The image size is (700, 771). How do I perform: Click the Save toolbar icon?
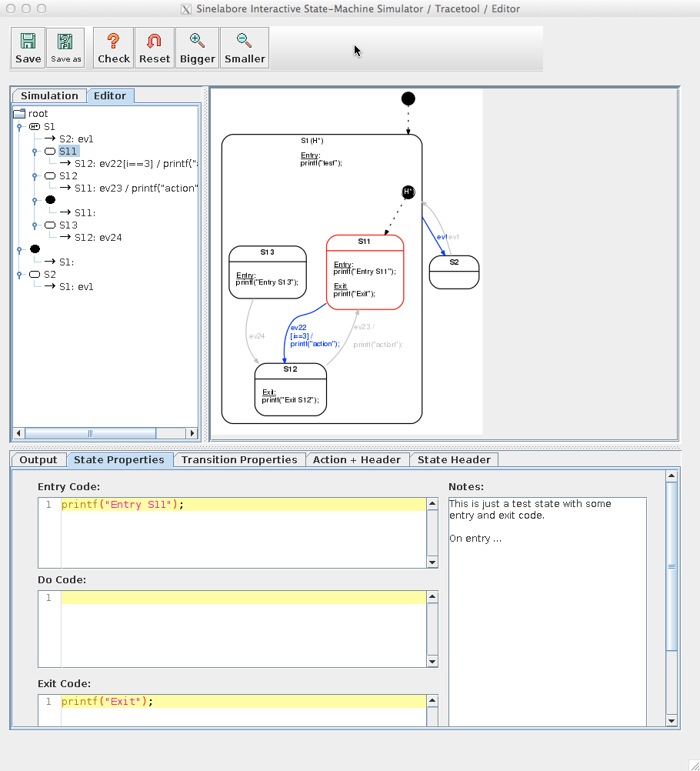28,48
